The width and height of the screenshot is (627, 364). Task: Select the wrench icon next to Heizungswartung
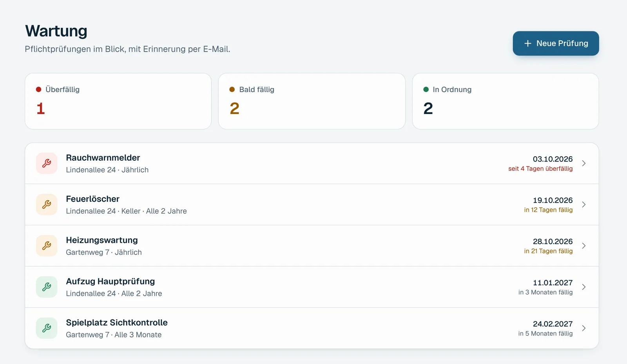47,246
